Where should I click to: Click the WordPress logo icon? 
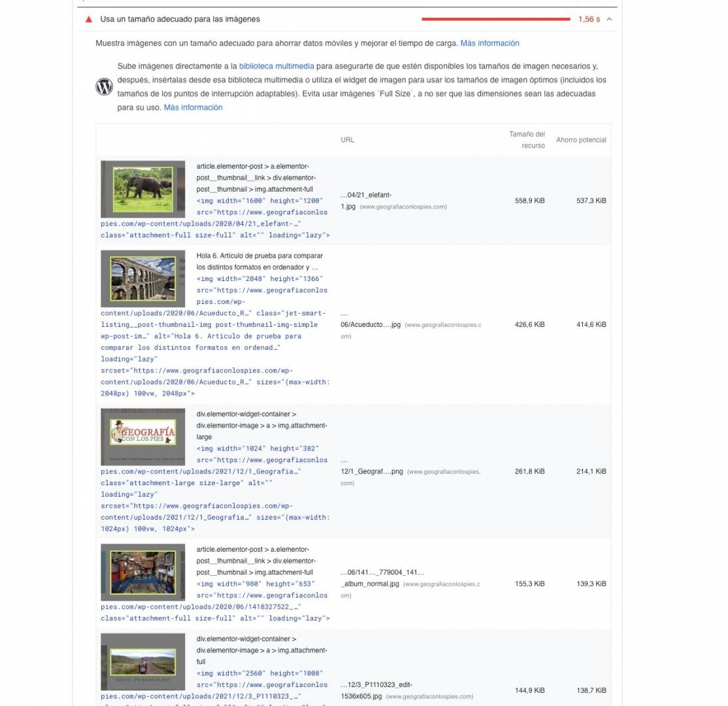click(x=105, y=86)
